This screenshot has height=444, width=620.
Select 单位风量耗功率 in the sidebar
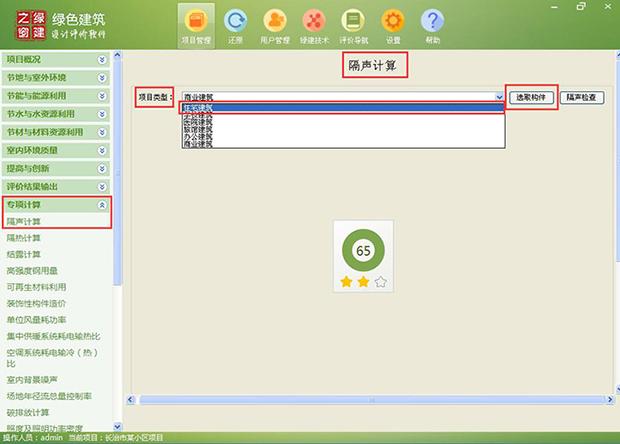tap(36, 320)
